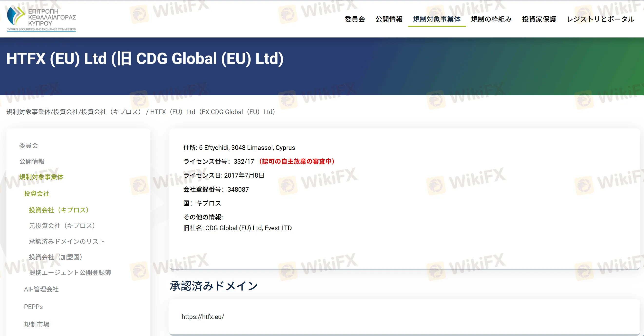The height and width of the screenshot is (336, 644).
Task: Click the Cyprus Securities and Exchange Commission logo
Action: (41, 19)
